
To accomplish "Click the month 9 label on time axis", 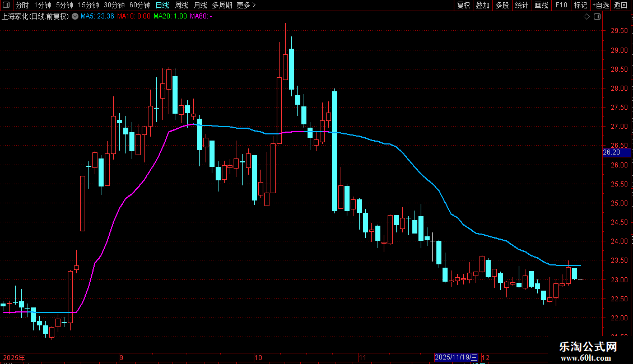I will click(121, 357).
